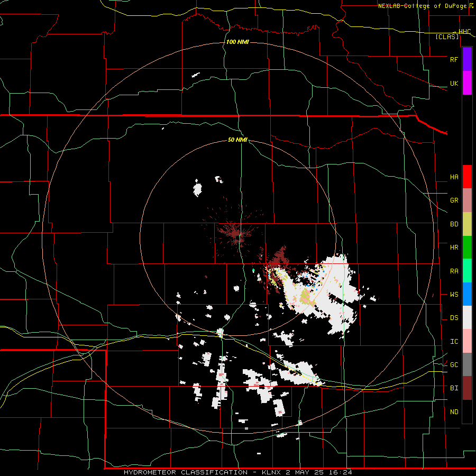Click the purple RF color swatch in legend
This screenshot has width=476, height=476.
[467, 59]
